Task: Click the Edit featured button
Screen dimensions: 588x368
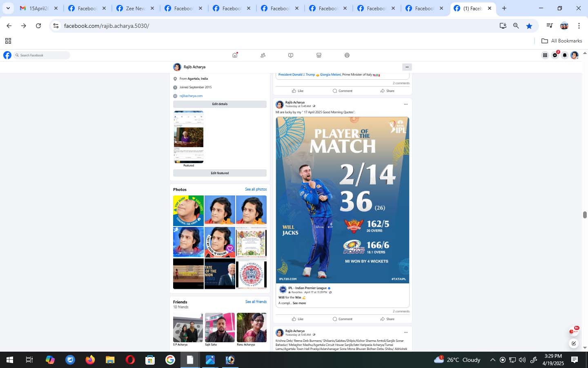Action: pyautogui.click(x=220, y=173)
